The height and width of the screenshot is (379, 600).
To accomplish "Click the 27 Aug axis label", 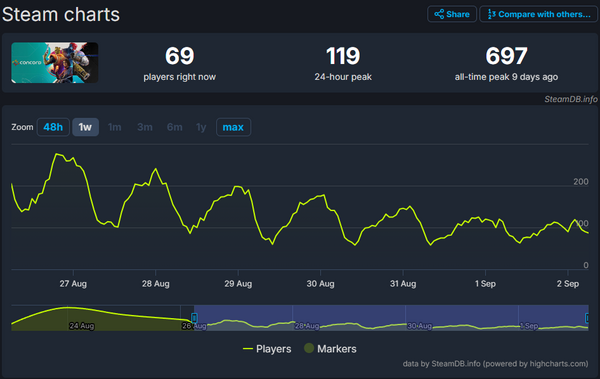I will coord(73,284).
